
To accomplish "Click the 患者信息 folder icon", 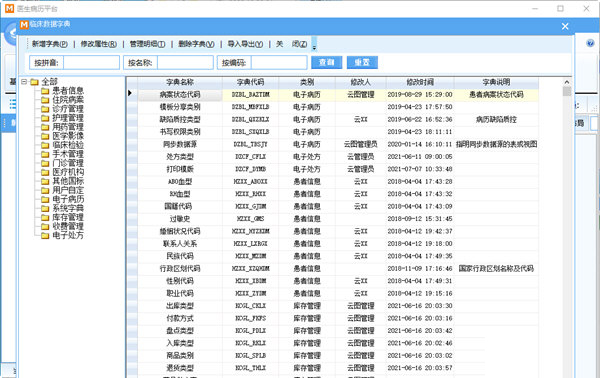I will tap(45, 91).
